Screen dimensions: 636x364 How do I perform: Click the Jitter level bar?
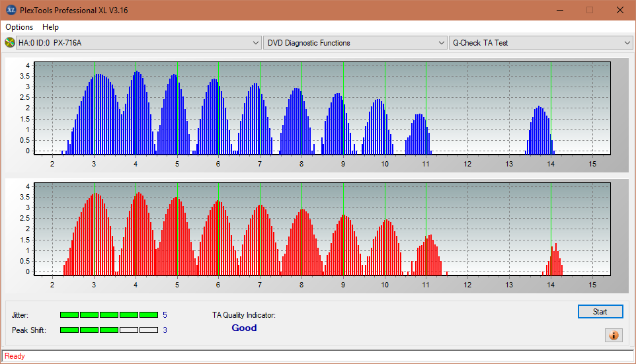[109, 315]
